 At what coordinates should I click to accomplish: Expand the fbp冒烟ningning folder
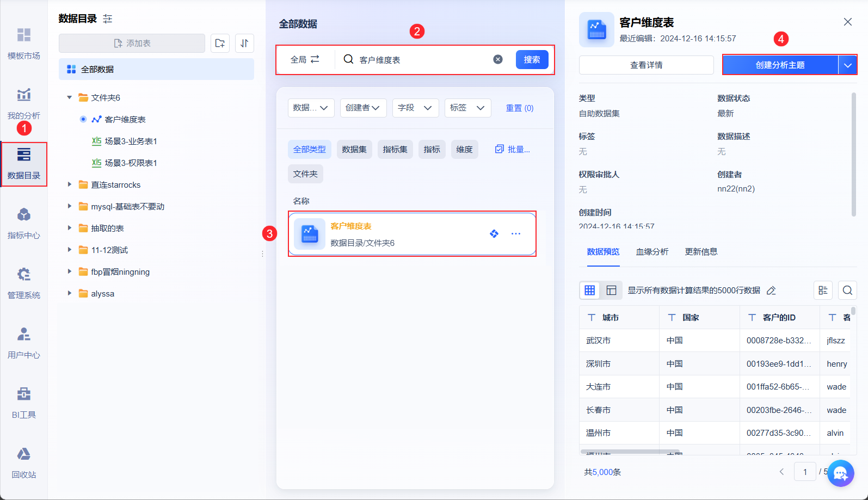(70, 271)
